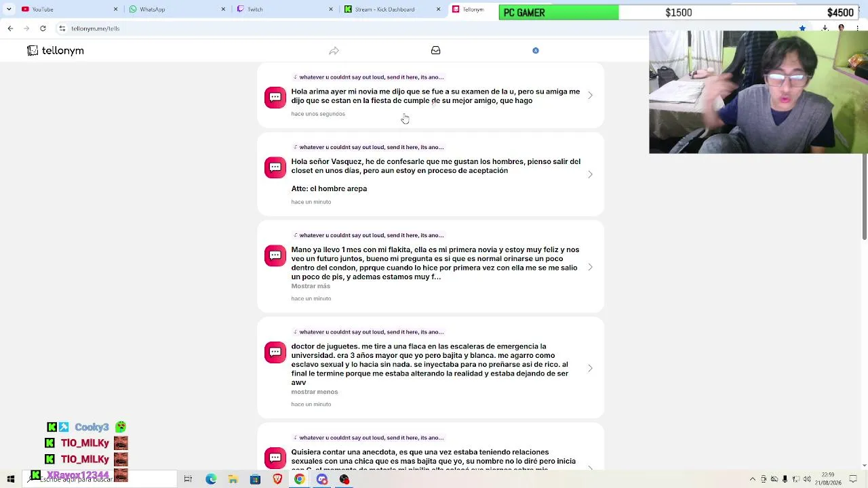Click the pink message icon of the 'doctor de juguetes' tell
Image resolution: width=868 pixels, height=488 pixels.
pyautogui.click(x=275, y=352)
